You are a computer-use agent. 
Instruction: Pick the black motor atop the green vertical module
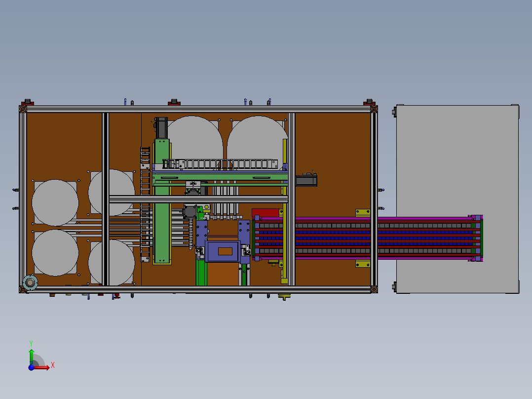161,128
